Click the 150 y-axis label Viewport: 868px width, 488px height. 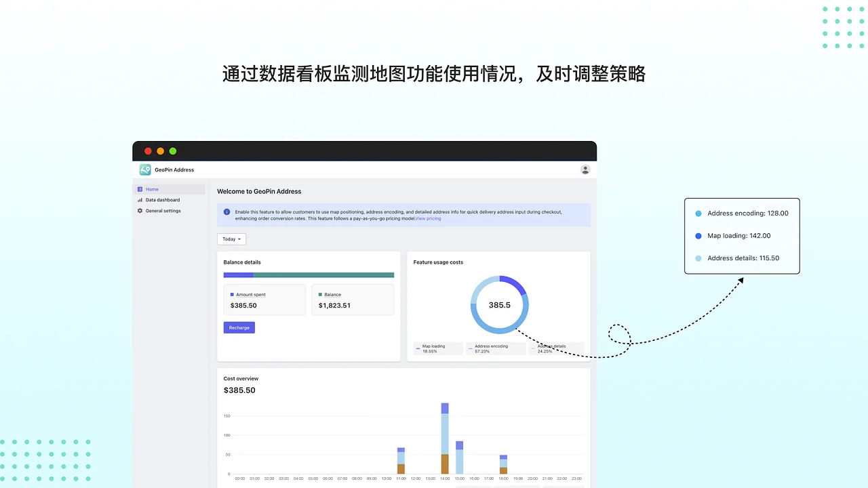(226, 416)
